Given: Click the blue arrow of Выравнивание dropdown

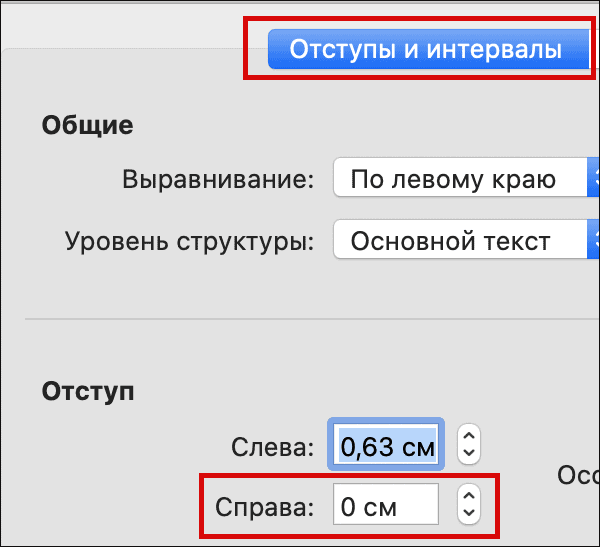Looking at the screenshot, I should 593,178.
